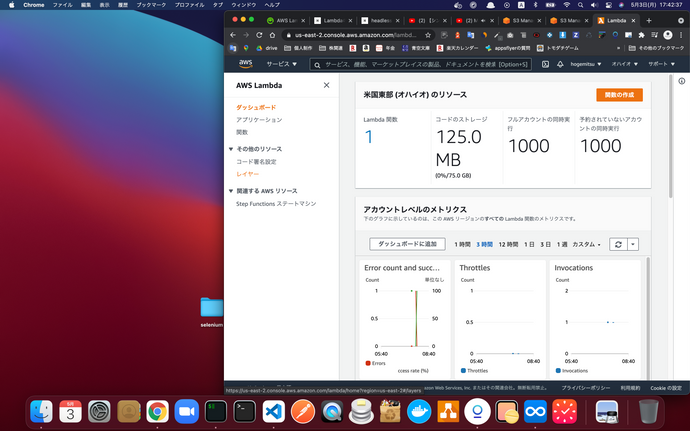This screenshot has height=431, width=690.
Task: Show hidden bookmarks with the chevron
Action: pos(618,48)
